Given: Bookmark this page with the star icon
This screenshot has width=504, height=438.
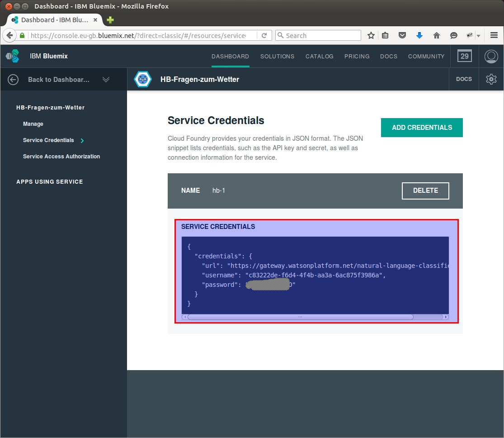Looking at the screenshot, I should pos(371,35).
